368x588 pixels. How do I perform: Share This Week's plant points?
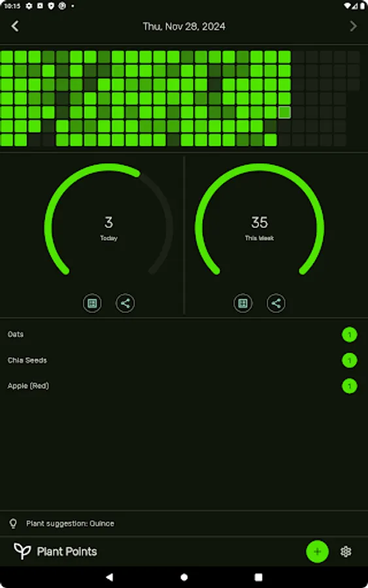(x=276, y=303)
